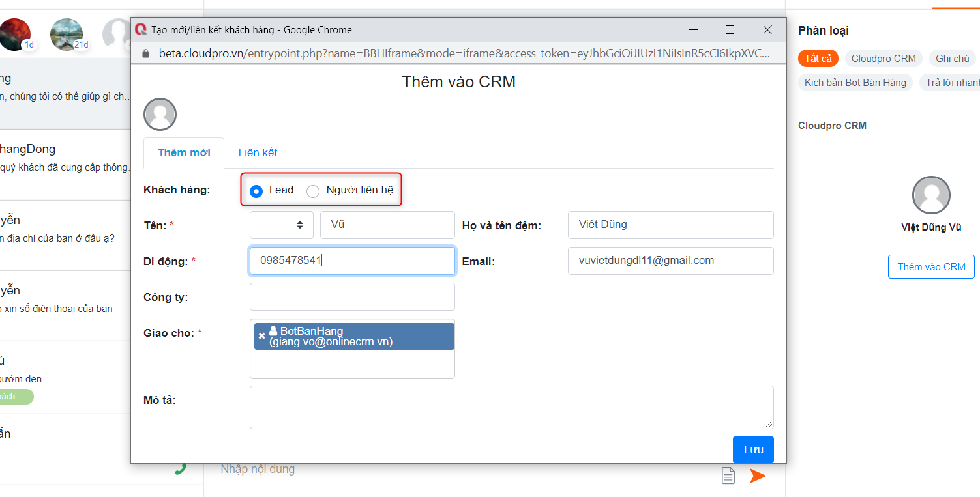Screen dimensions: 980x497
Task: Click the popup URL address bar
Action: (464, 53)
